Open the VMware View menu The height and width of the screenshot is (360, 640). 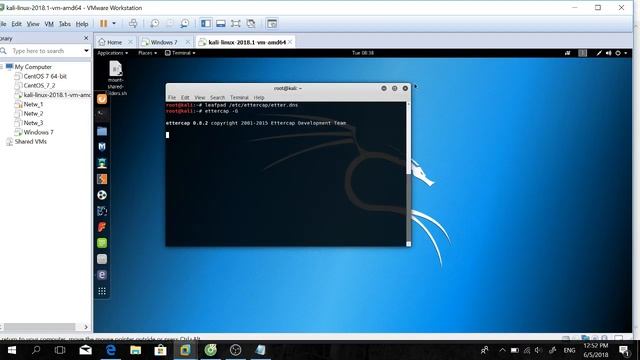pos(33,24)
